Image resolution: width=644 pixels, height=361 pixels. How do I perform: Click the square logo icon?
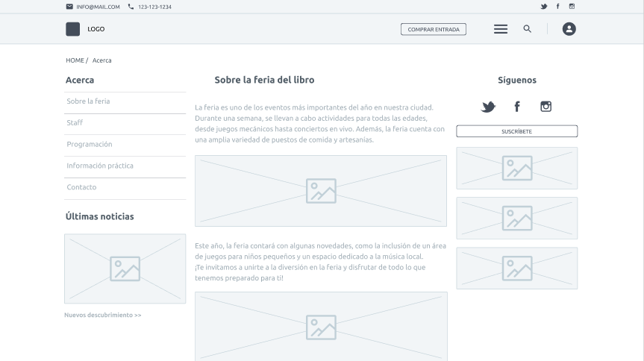tap(72, 29)
